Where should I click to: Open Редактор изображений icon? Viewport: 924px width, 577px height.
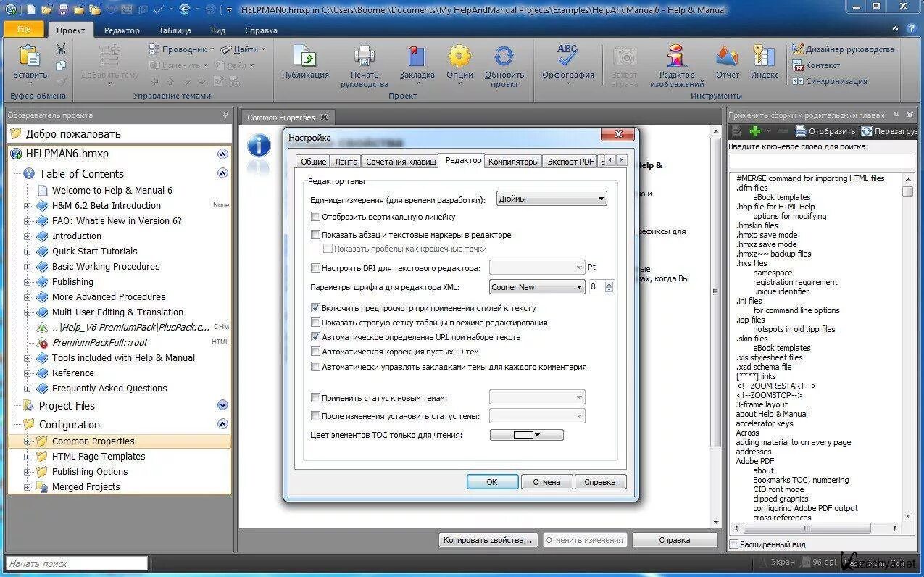[x=677, y=57]
